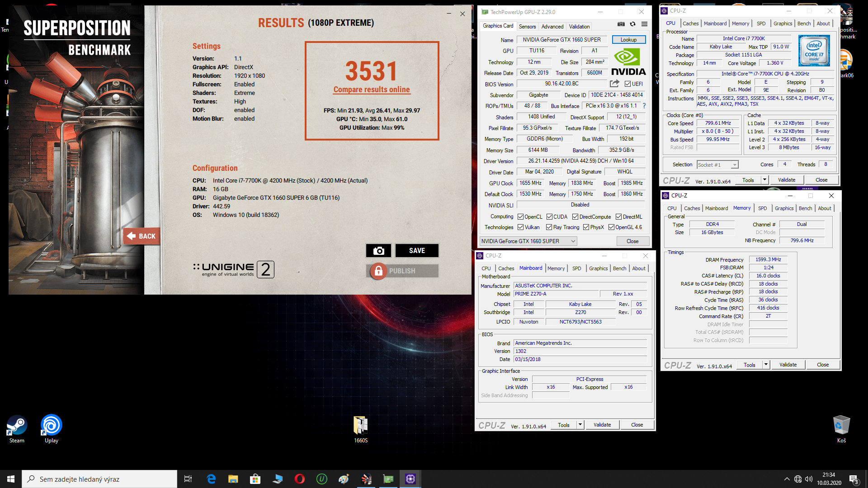Click Validate in CPU-Z CPU window
This screenshot has width=868, height=488.
tap(786, 180)
